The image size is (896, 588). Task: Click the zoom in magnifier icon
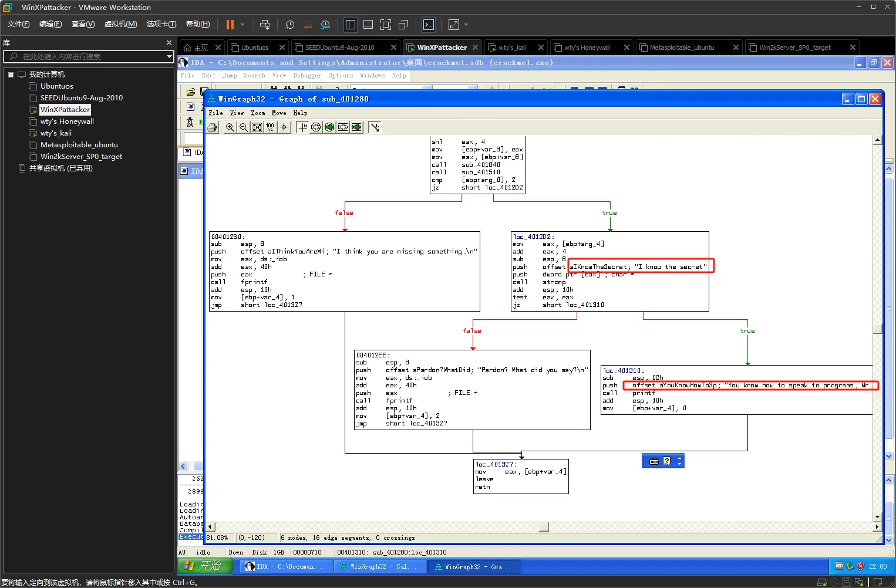tap(230, 127)
